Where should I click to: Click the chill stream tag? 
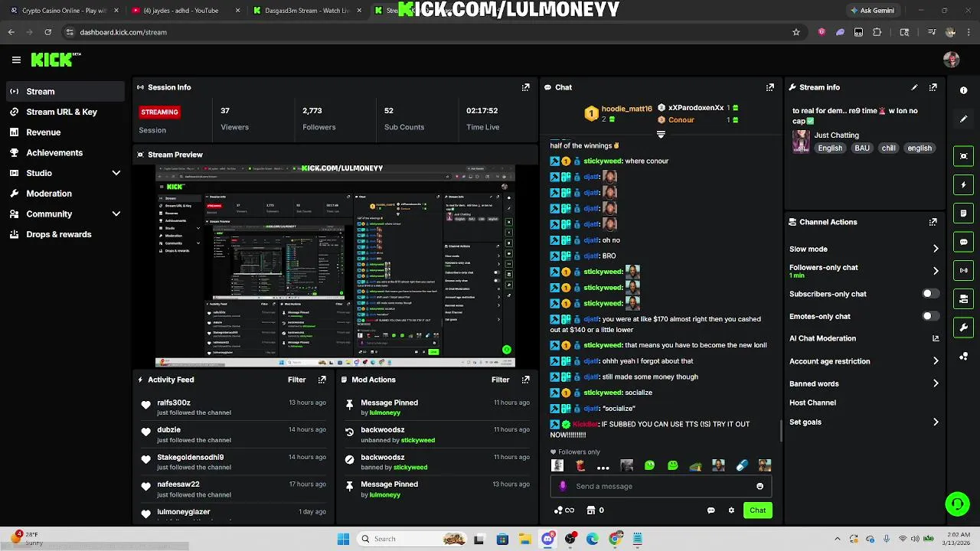pyautogui.click(x=888, y=148)
